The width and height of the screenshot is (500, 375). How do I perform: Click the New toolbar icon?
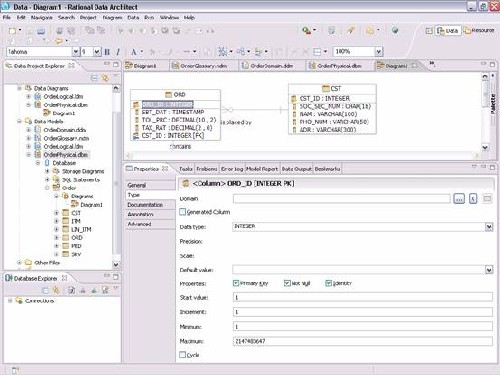tap(13, 31)
